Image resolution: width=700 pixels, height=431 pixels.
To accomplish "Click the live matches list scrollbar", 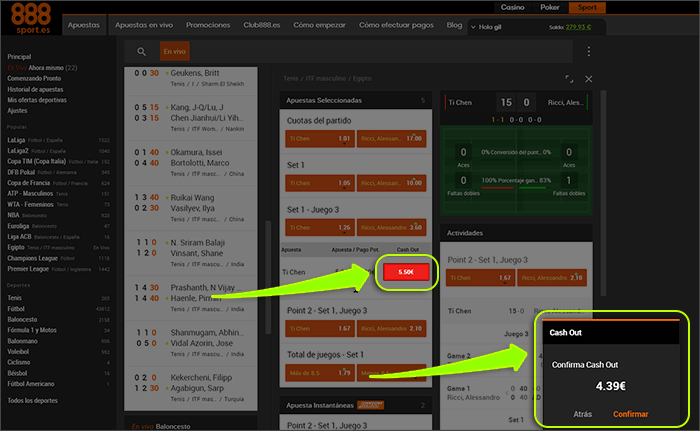I will point(268,277).
